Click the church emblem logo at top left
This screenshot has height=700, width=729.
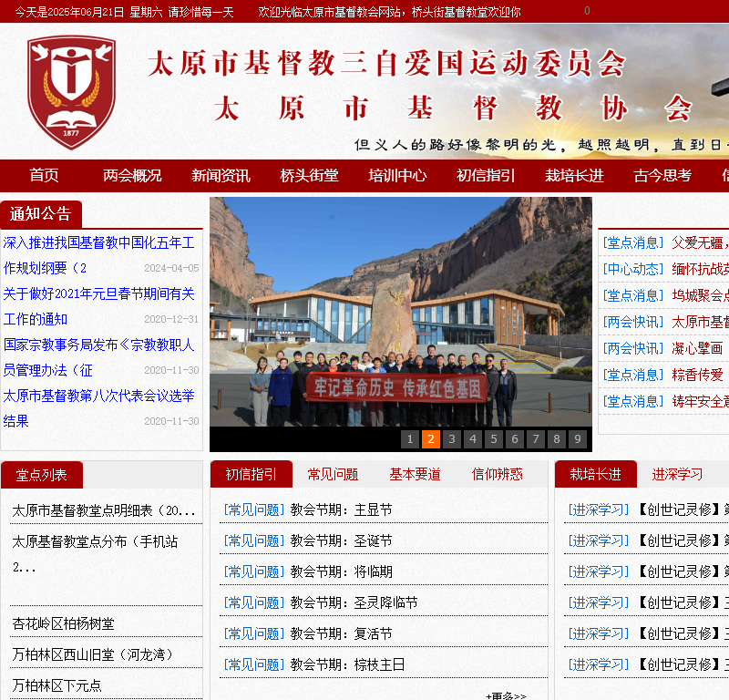point(70,91)
